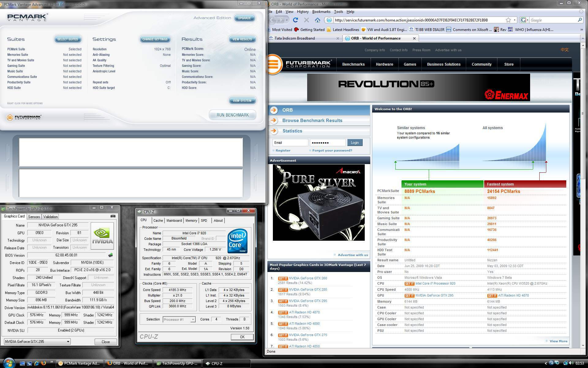The image size is (588, 368).
Task: Open the Windows Start orb
Action: click(x=9, y=363)
